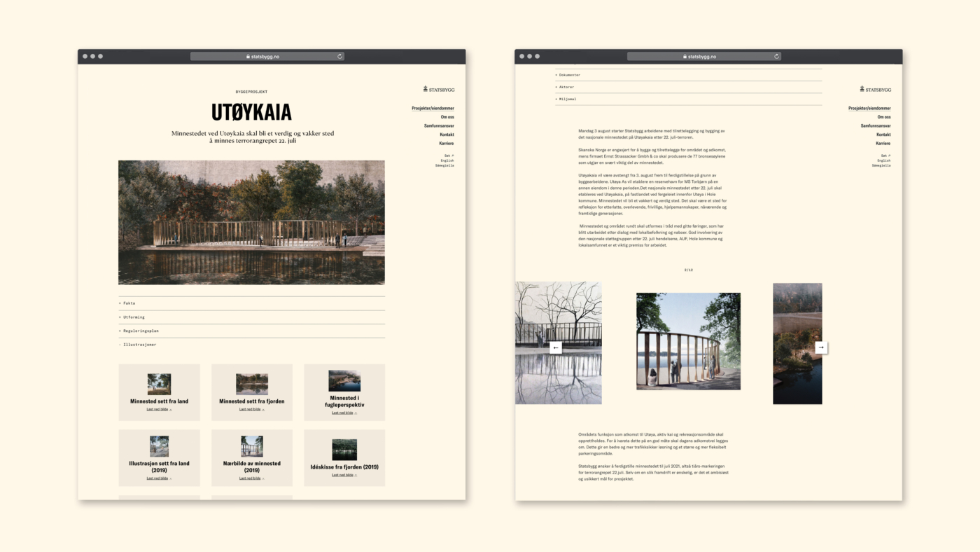
Task: Open thumbnail of Illustrasjon sett fra land (2019)
Action: point(159,446)
